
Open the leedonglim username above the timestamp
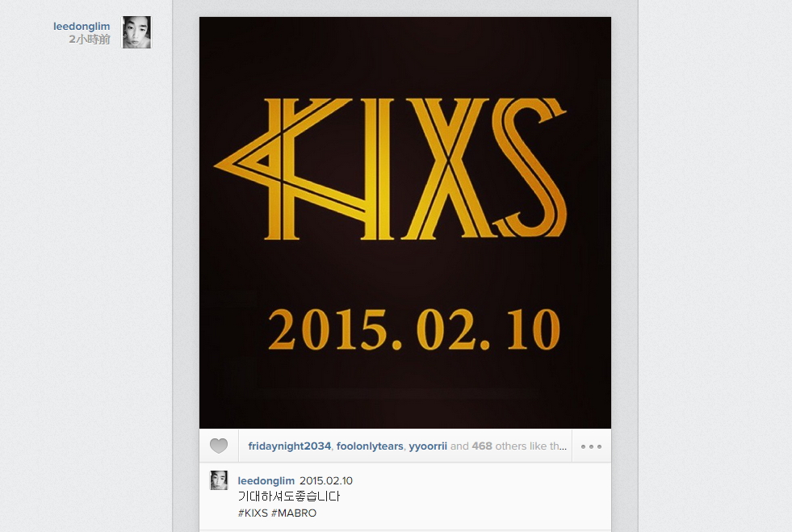click(x=82, y=27)
